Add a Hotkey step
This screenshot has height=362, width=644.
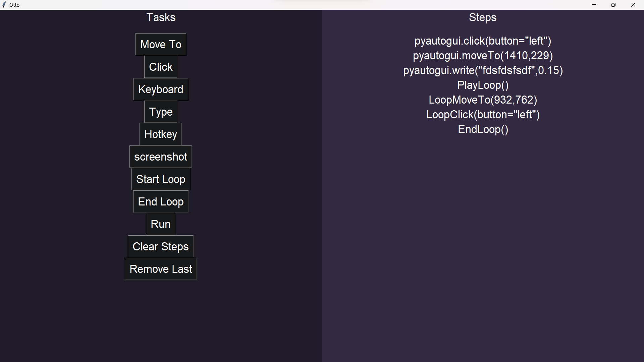pyautogui.click(x=161, y=134)
